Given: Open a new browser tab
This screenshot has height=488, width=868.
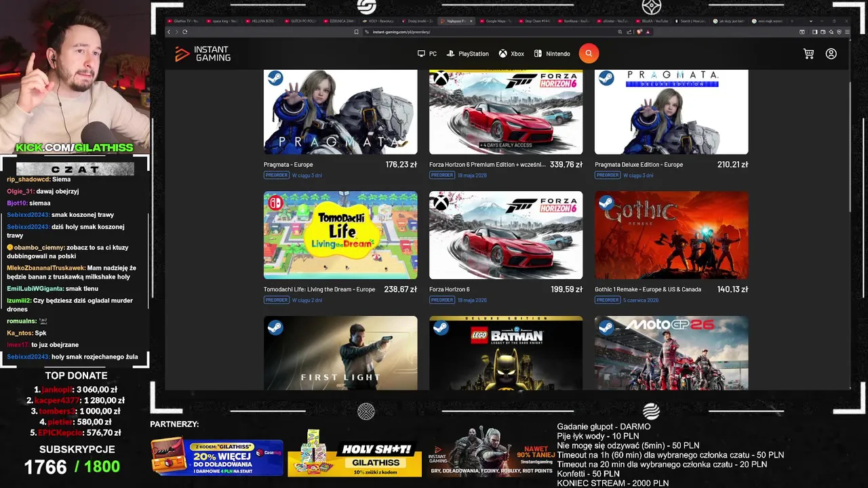Looking at the screenshot, I should (792, 21).
